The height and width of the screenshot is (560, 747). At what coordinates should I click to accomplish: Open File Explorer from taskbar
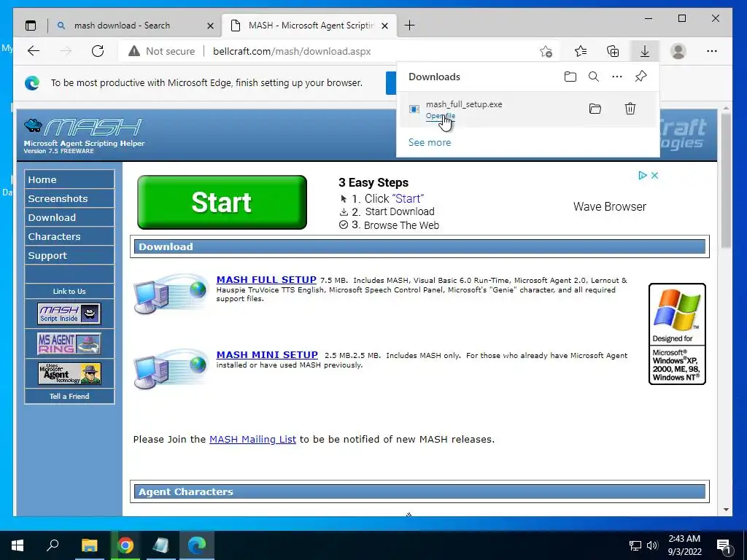pos(89,545)
